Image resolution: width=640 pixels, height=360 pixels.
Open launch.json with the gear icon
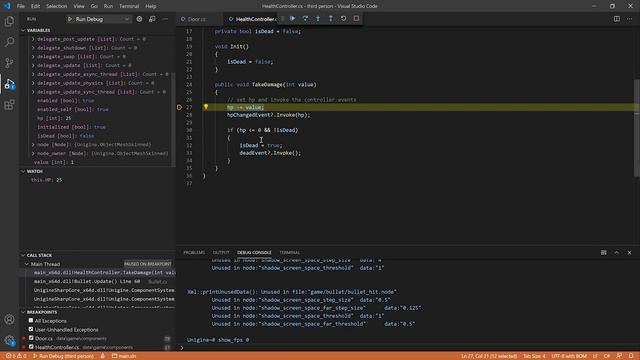139,19
